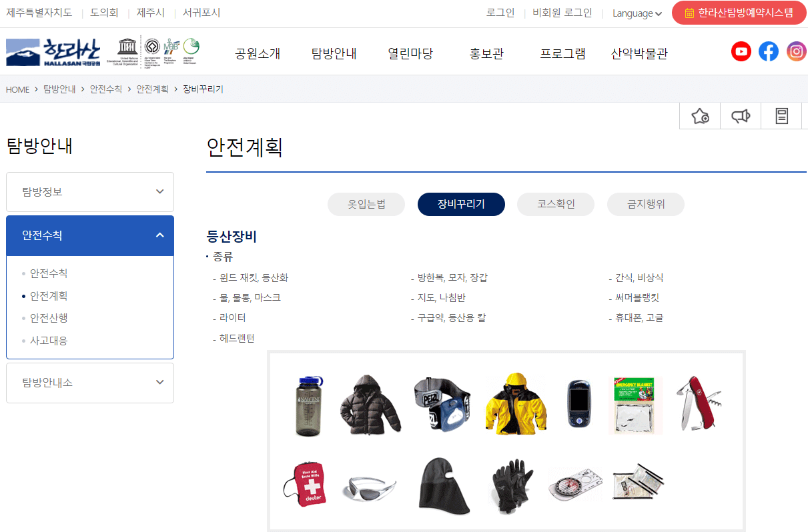Switch to the 코스확인 tab
808x532 pixels.
click(555, 204)
